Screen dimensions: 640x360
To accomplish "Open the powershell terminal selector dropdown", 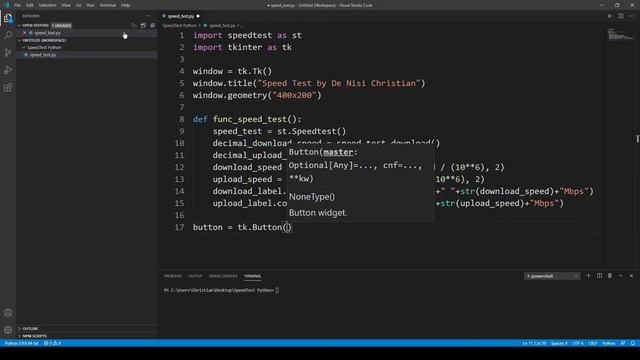I will (552, 276).
